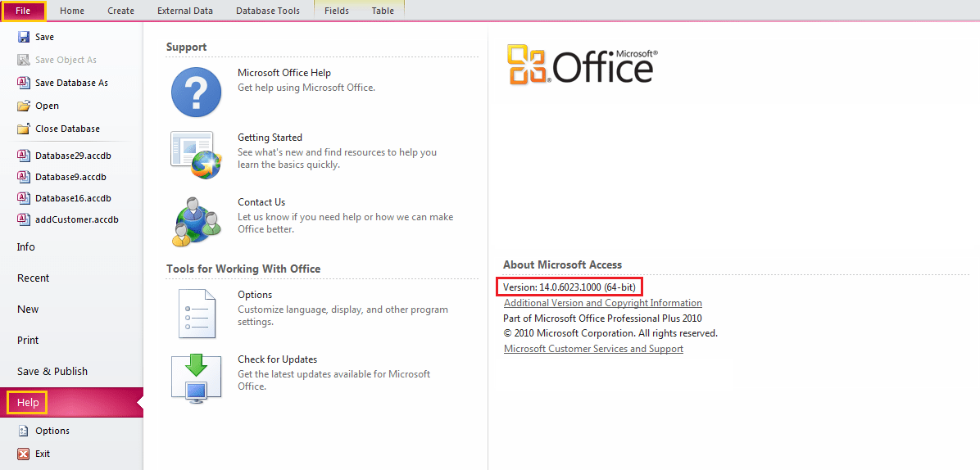Switch to the Create ribbon tab
Image resolution: width=980 pixels, height=470 pixels.
[120, 11]
